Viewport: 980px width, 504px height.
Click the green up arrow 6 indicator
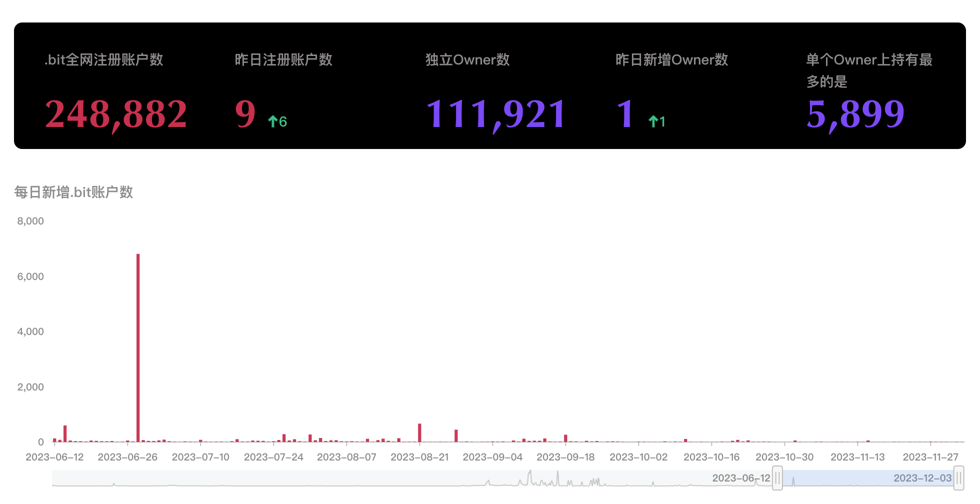point(277,121)
